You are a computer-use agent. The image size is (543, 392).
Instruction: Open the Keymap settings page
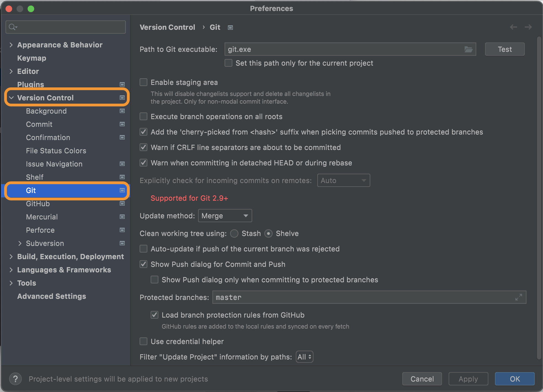coord(31,58)
